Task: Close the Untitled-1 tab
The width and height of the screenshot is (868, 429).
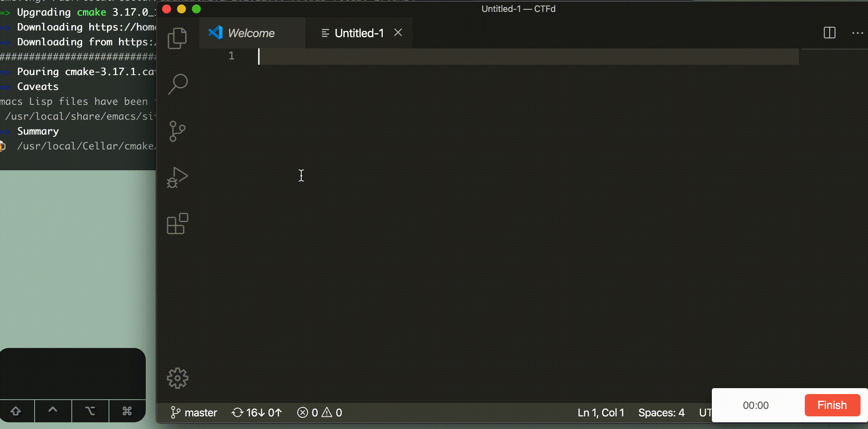Action: pos(398,33)
